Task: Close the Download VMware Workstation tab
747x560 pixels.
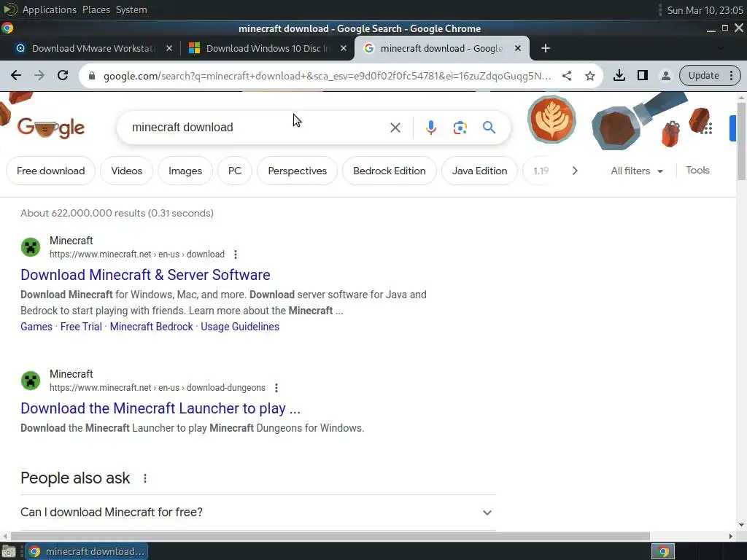Action: [169, 48]
